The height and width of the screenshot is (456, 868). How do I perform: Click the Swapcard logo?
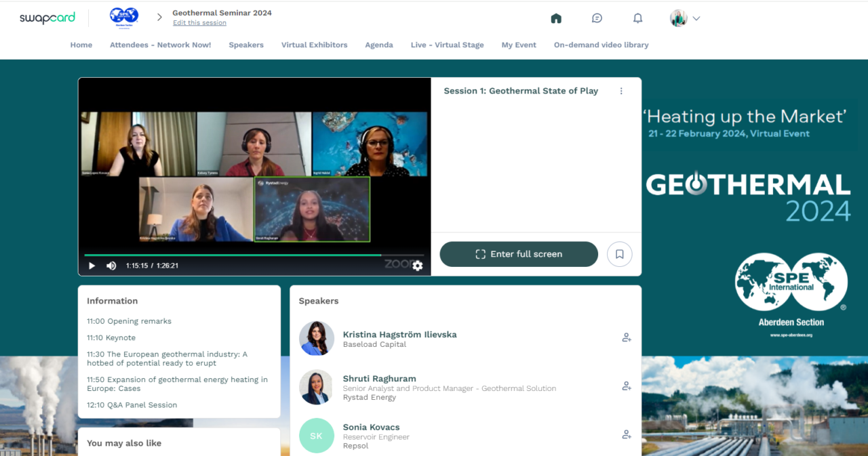47,18
